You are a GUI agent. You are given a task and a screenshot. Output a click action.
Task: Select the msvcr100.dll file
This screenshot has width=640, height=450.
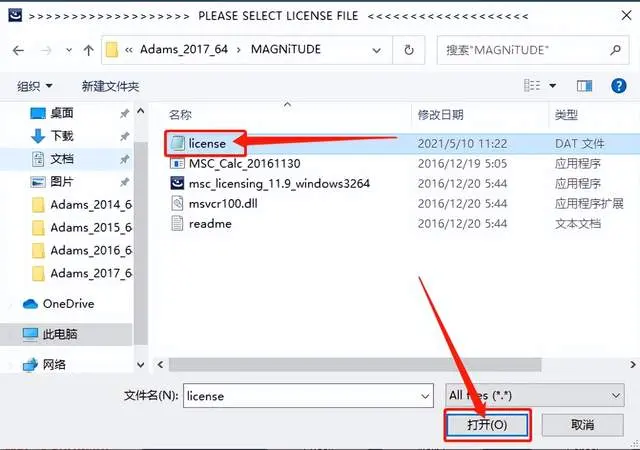tap(214, 203)
